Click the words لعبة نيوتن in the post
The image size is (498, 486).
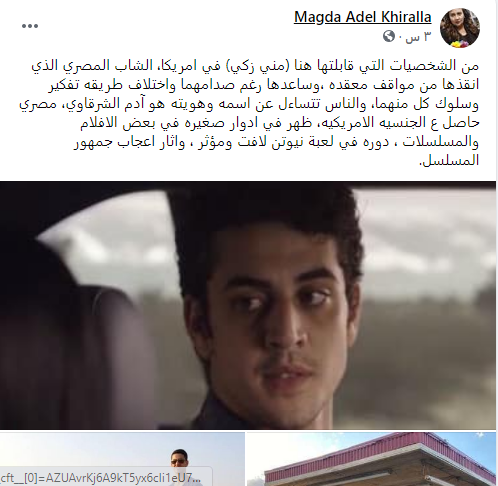[283, 142]
